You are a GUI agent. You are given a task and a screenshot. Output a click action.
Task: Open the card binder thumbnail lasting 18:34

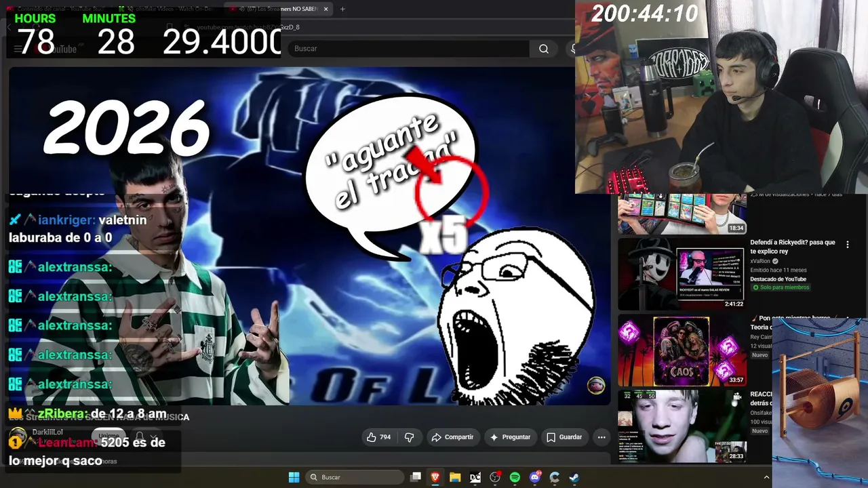click(682, 214)
